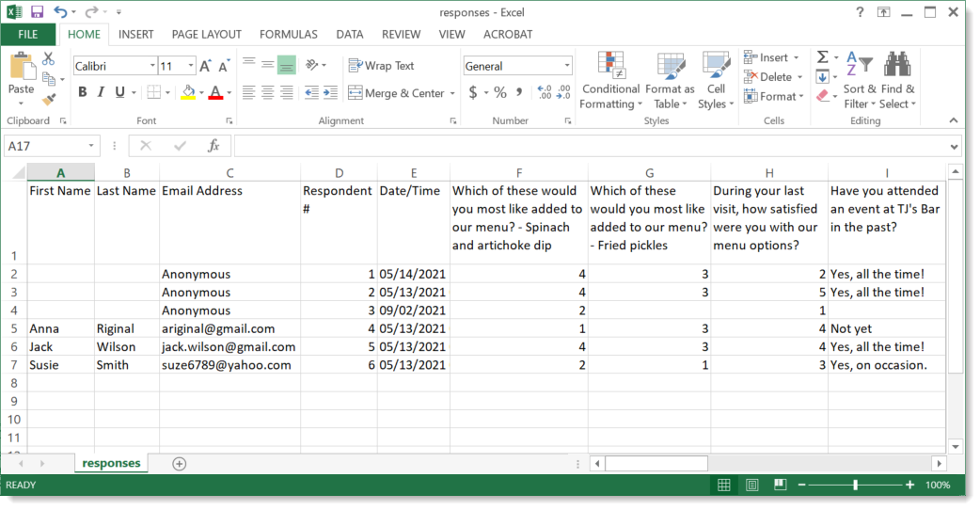Screen dimensions: 980x510
Task: Click the AutoSum sigma icon
Action: pos(823,57)
